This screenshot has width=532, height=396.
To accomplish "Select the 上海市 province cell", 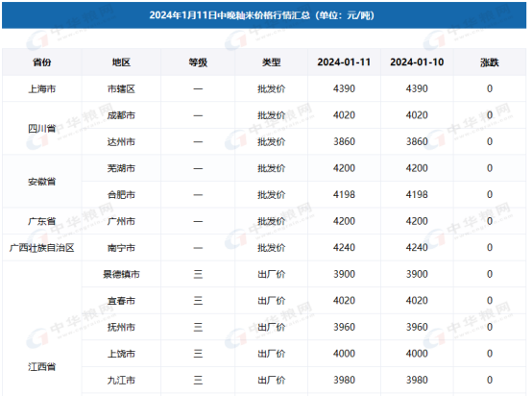I will point(41,88).
